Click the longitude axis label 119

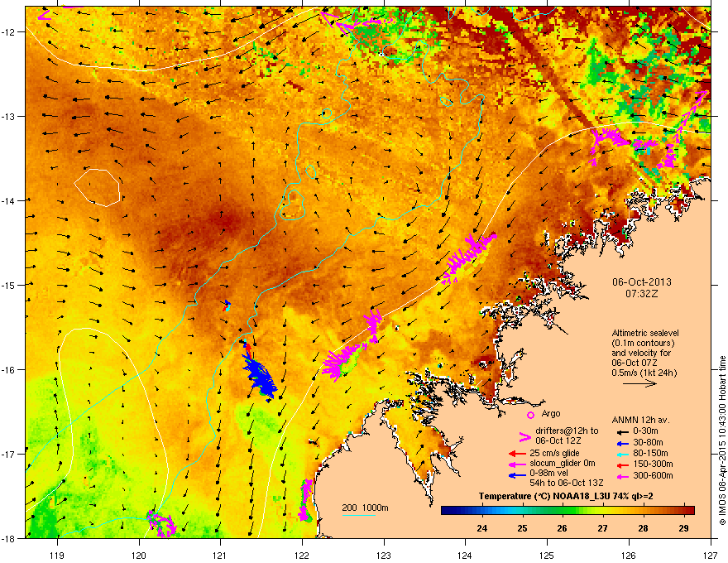pos(58,555)
